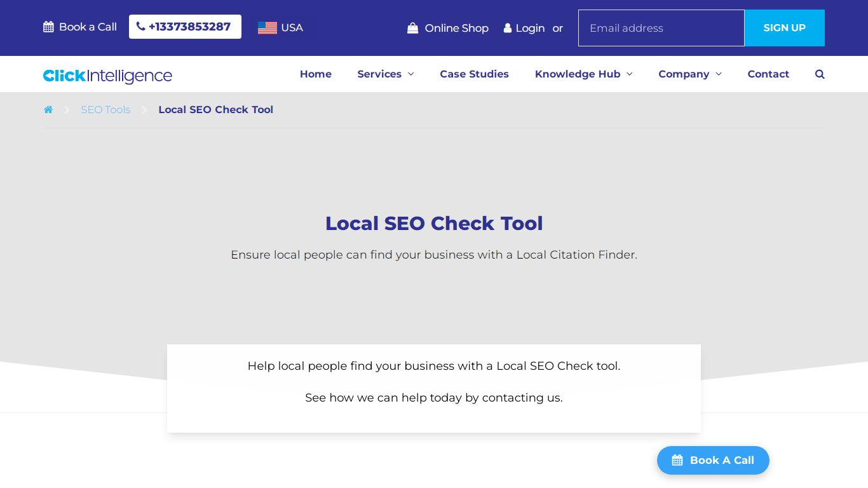The width and height of the screenshot is (868, 488).
Task: Go to the Contact page
Action: pyautogui.click(x=768, y=74)
